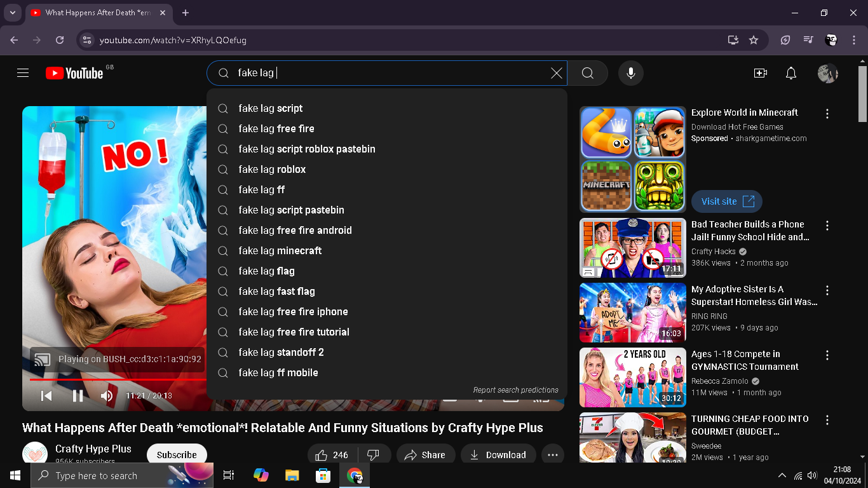868x488 pixels.
Task: Open options for TURNING CHEAP FOOD video
Action: pos(827,420)
